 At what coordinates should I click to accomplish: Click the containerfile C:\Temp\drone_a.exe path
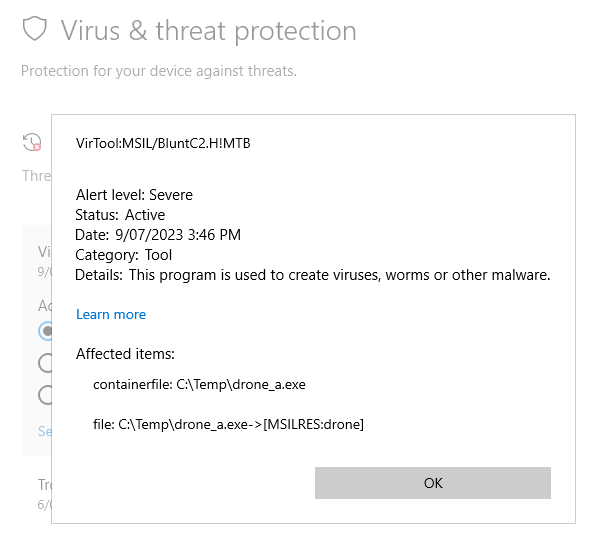pos(199,384)
